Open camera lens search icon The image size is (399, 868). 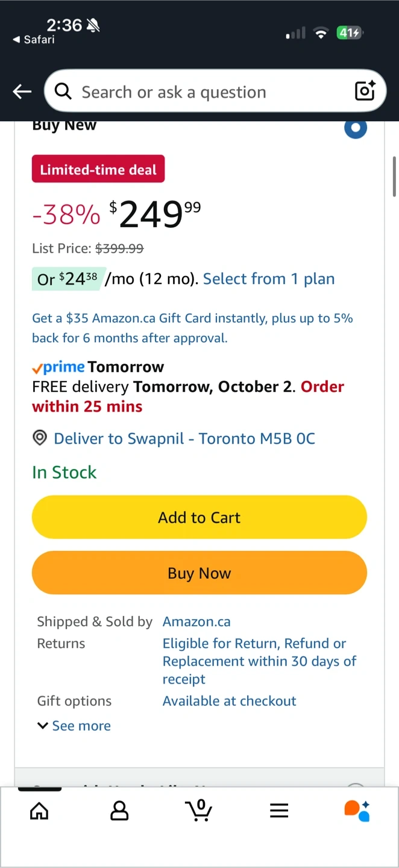pos(365,91)
